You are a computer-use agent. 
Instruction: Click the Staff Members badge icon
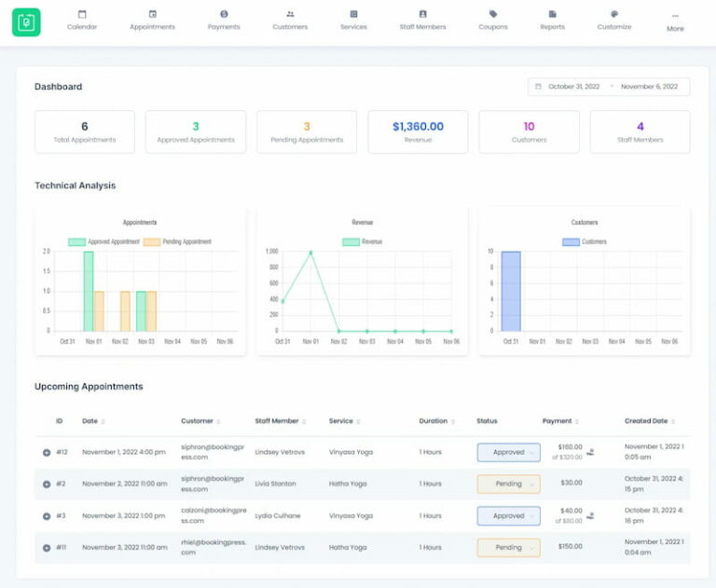point(422,14)
